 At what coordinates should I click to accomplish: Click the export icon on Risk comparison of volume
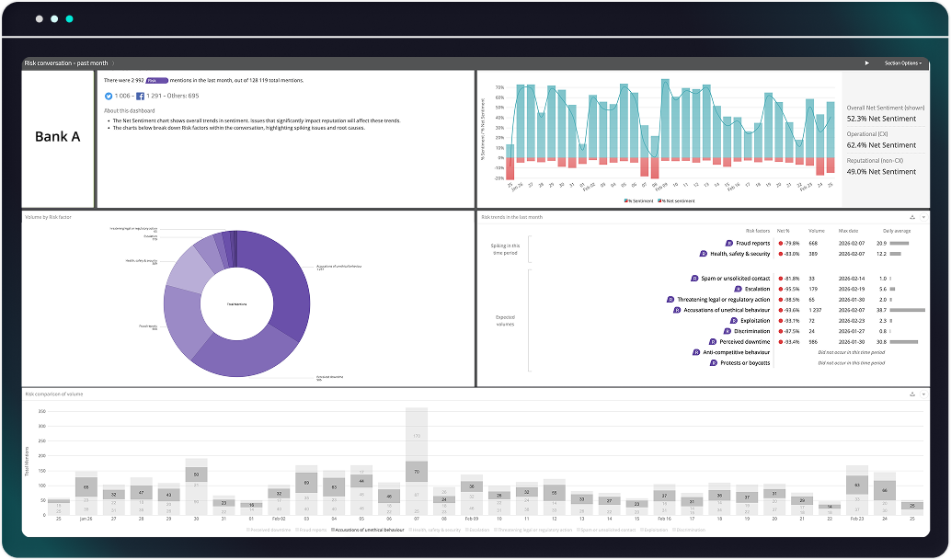coord(912,394)
